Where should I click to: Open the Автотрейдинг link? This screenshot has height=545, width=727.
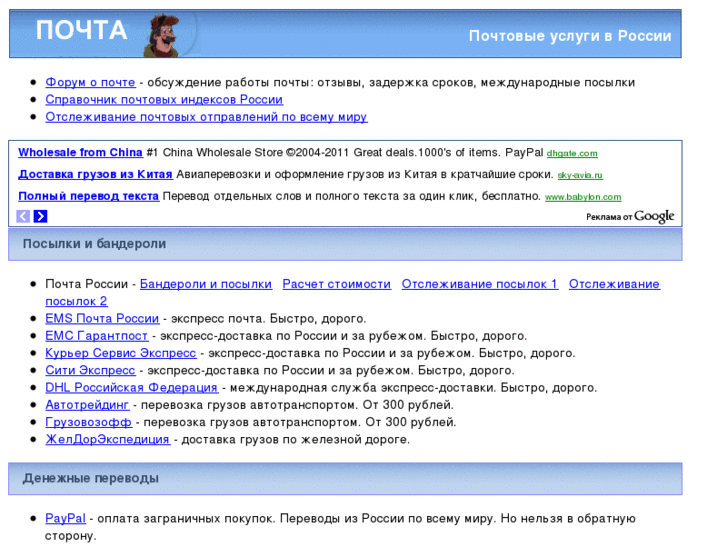click(87, 405)
